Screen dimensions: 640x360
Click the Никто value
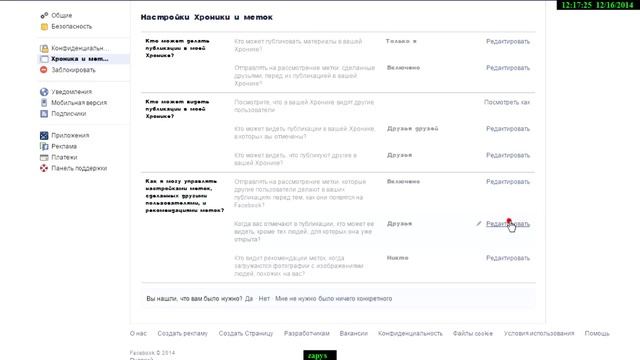[x=398, y=258]
